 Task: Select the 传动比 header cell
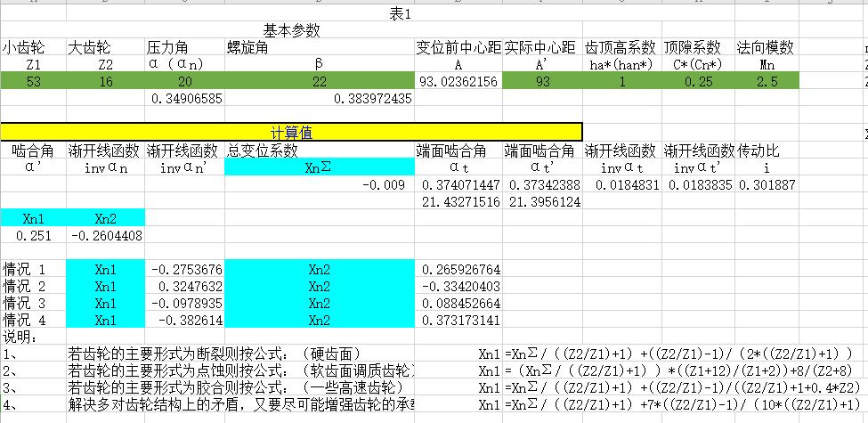point(767,150)
